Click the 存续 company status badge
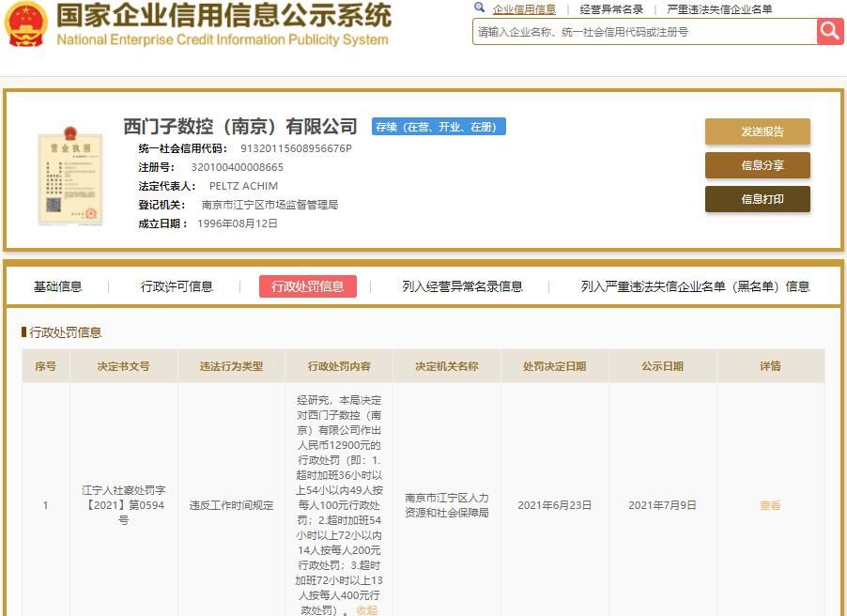Image resolution: width=847 pixels, height=616 pixels. (439, 127)
